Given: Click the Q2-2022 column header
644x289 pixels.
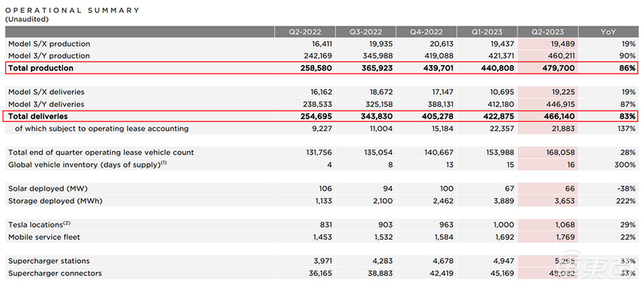Looking at the screenshot, I should coord(305,32).
